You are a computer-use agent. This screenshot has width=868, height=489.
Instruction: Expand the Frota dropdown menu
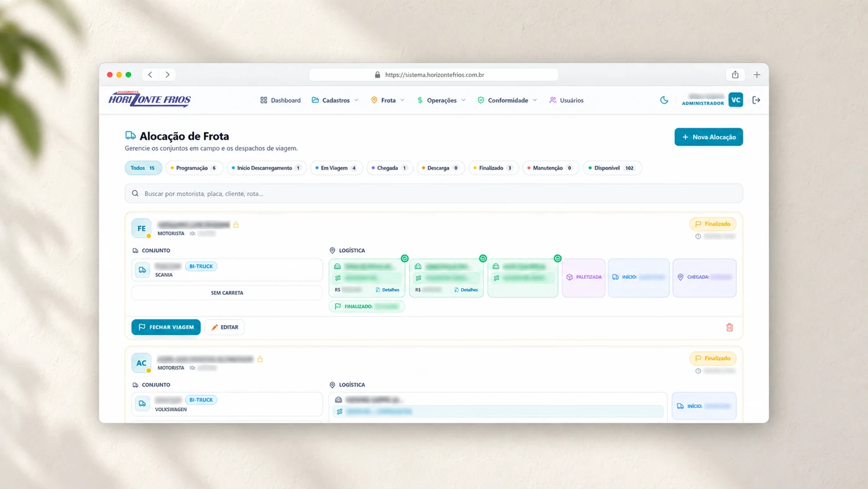[387, 100]
